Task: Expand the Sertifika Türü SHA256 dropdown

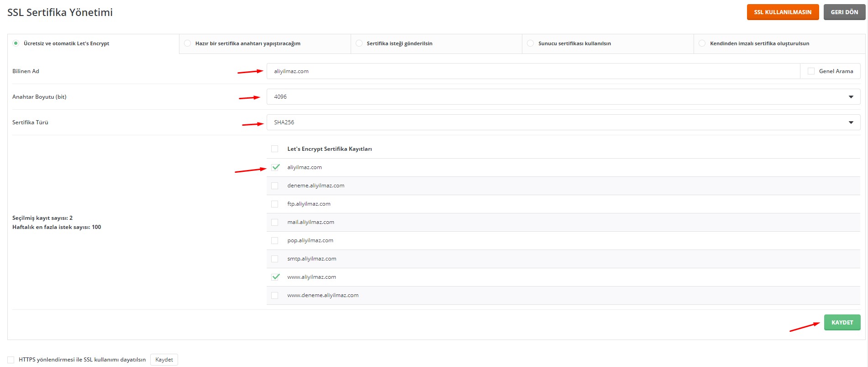Action: (563, 122)
